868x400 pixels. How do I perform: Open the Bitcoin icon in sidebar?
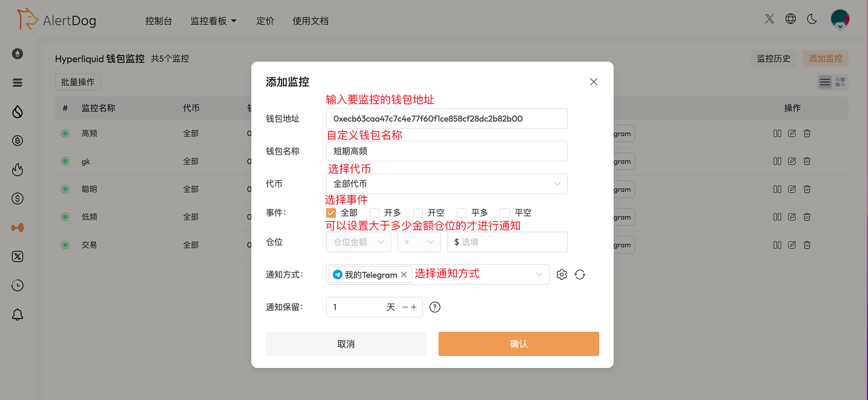(x=18, y=141)
